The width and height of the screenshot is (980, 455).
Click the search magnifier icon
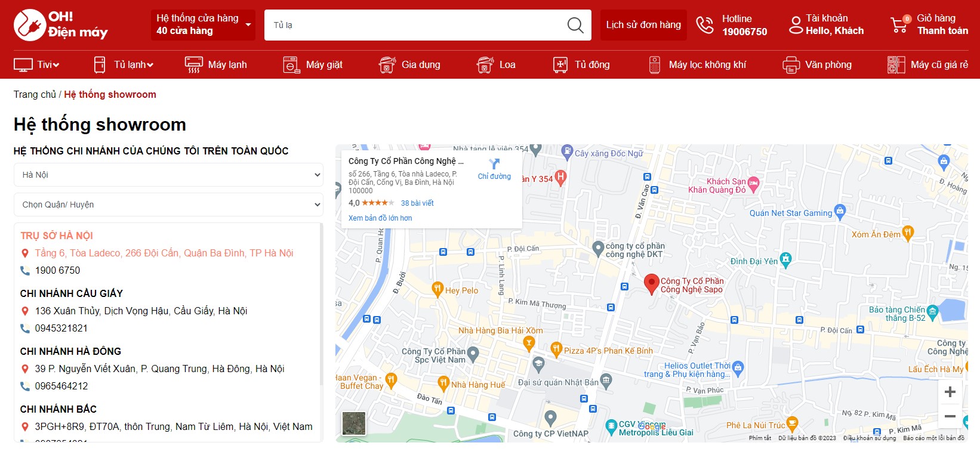click(x=575, y=25)
